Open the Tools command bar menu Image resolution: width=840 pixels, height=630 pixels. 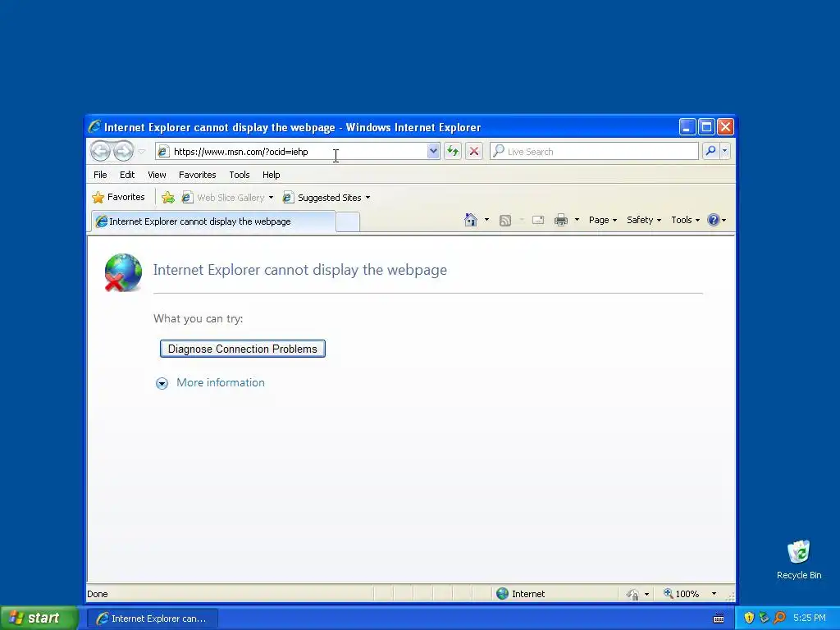click(x=685, y=220)
